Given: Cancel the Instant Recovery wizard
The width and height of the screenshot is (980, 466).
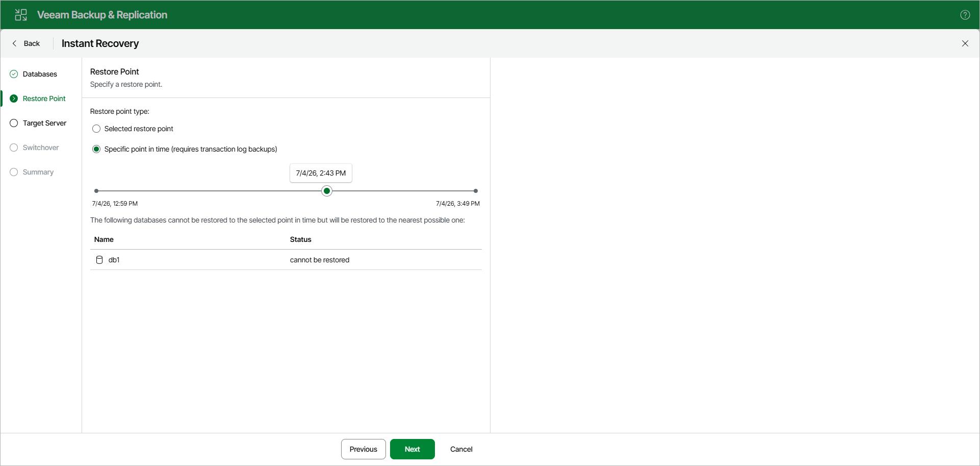Looking at the screenshot, I should click(x=461, y=449).
